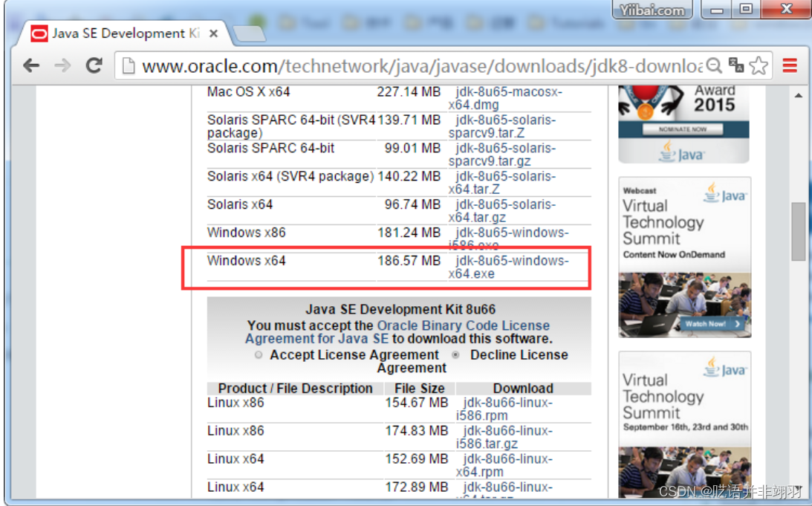Click the scrollbar up arrow

(798, 95)
